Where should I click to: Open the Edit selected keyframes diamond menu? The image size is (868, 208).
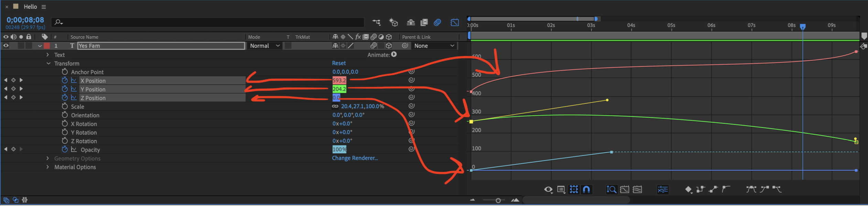click(688, 189)
